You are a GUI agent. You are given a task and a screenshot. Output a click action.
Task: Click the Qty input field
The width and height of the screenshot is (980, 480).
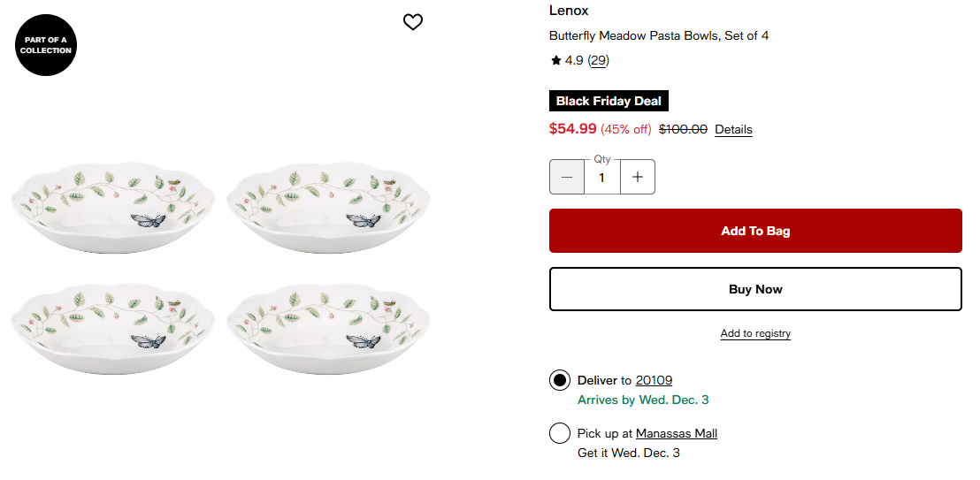click(x=602, y=177)
